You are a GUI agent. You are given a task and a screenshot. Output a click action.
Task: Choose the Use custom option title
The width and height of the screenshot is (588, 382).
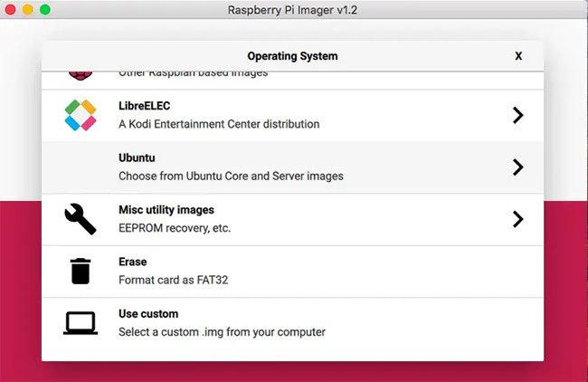click(x=148, y=314)
